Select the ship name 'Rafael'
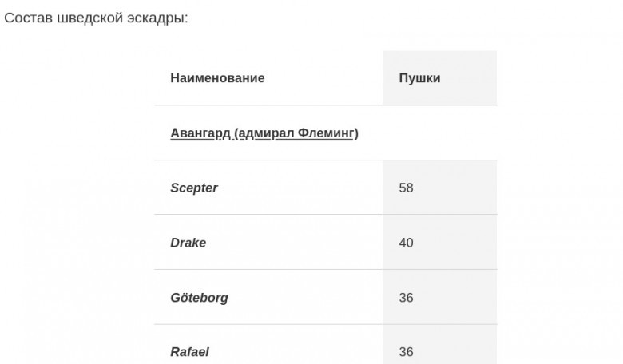This screenshot has width=623, height=364. [189, 352]
